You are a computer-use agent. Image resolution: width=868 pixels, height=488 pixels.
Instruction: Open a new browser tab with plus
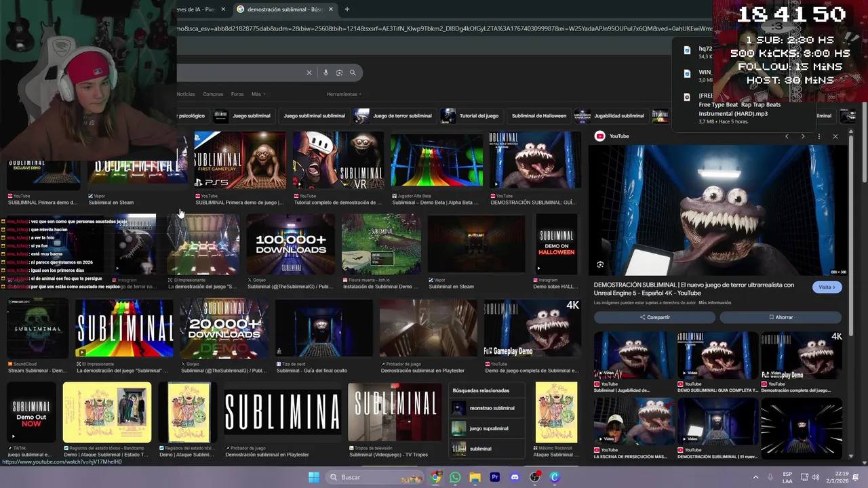347,9
